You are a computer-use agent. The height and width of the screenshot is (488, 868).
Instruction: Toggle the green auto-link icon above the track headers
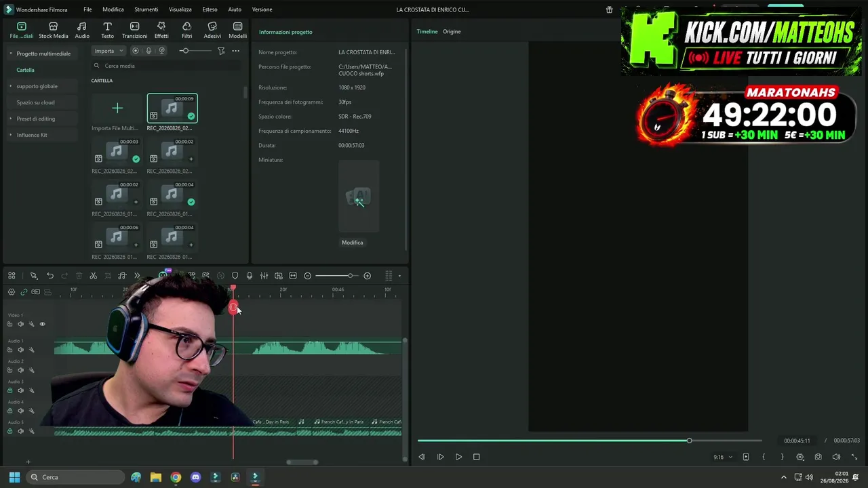click(x=24, y=292)
